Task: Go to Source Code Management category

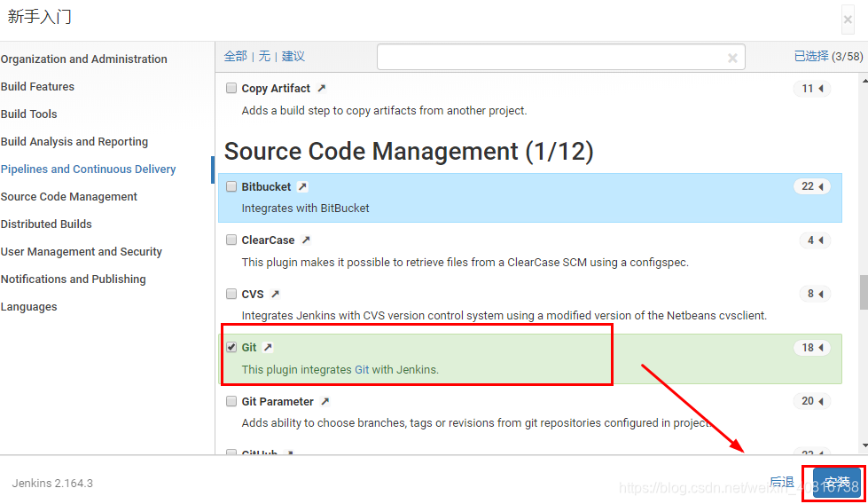Action: tap(68, 197)
